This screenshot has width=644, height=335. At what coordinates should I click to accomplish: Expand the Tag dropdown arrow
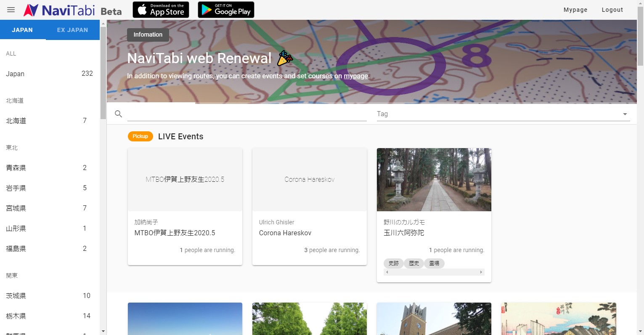tap(625, 114)
